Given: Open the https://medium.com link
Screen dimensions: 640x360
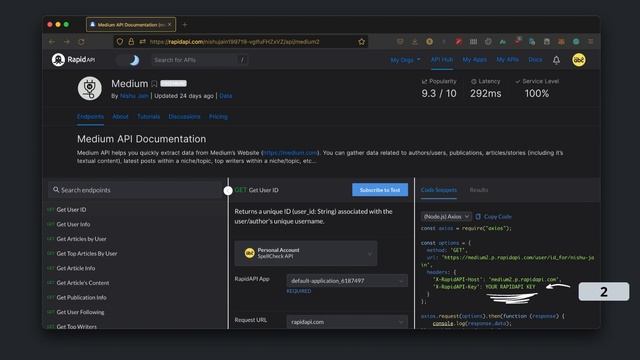Looking at the screenshot, I should (x=290, y=153).
